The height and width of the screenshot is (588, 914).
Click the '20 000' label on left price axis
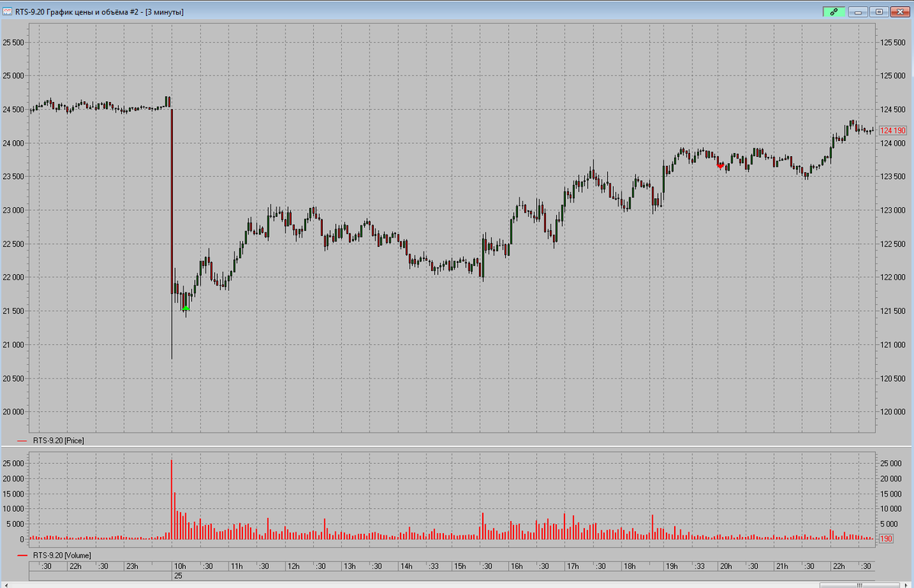14,412
